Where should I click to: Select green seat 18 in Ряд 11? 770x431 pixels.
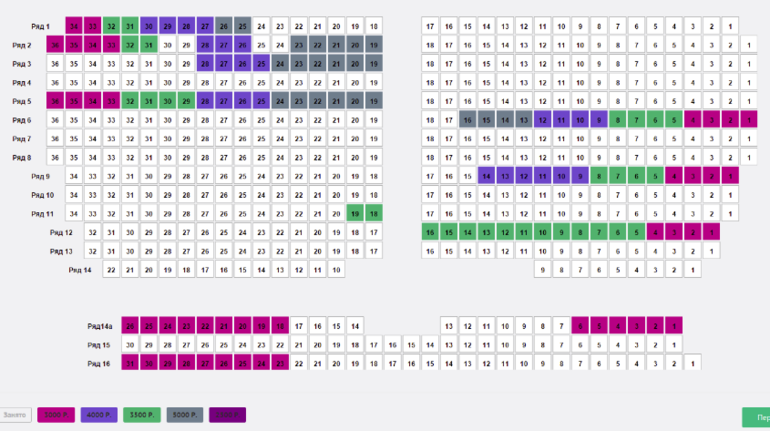click(x=373, y=213)
